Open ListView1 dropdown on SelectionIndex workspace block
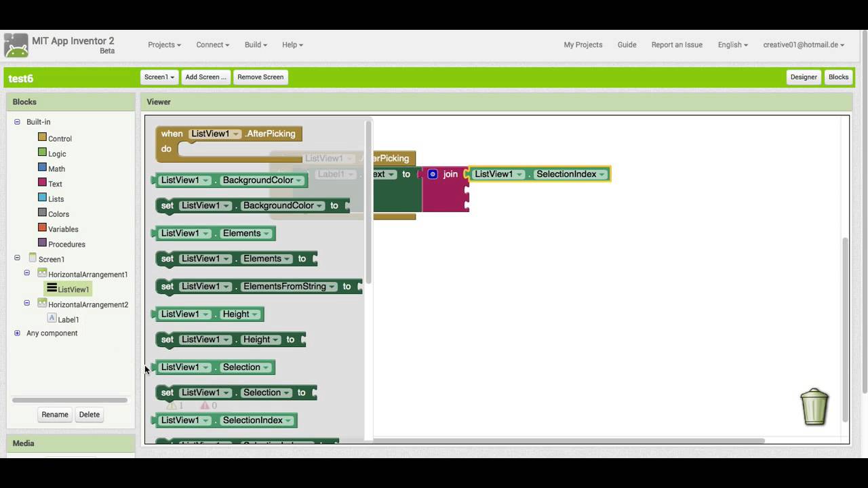 point(519,175)
